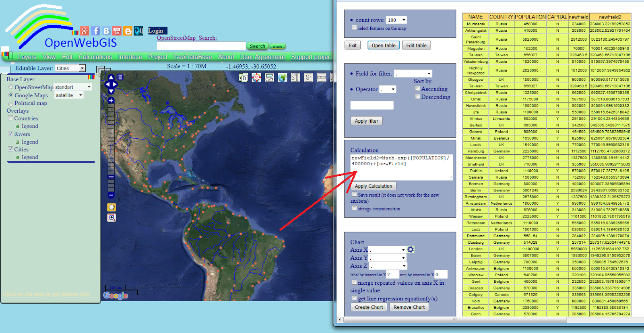The image size is (644, 333).
Task: Click the red target locate icon
Action: [x=256, y=78]
